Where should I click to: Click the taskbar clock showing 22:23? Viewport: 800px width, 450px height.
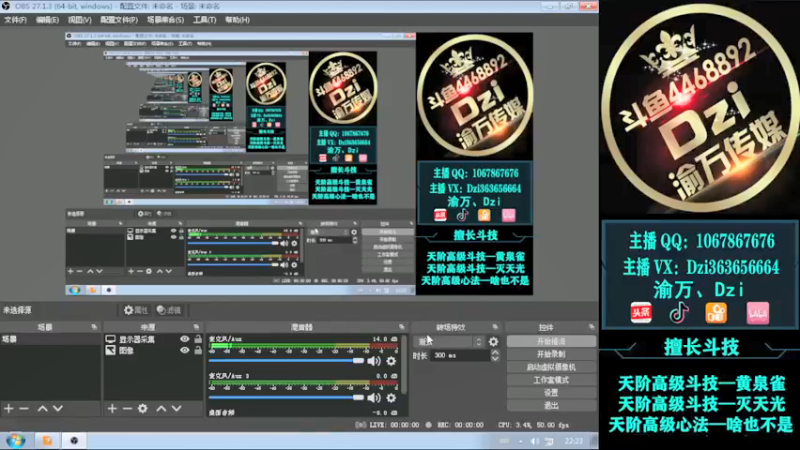coord(573,441)
